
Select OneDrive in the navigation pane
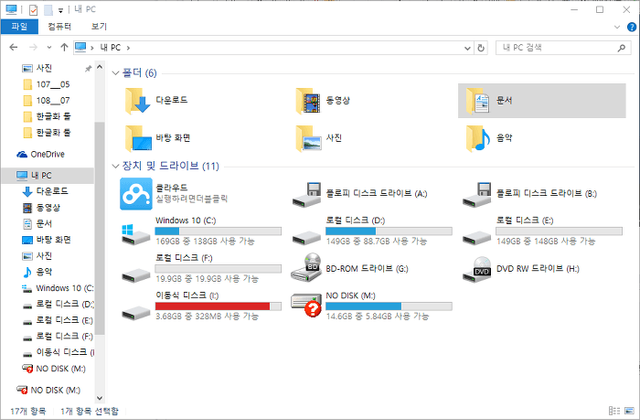pyautogui.click(x=46, y=154)
